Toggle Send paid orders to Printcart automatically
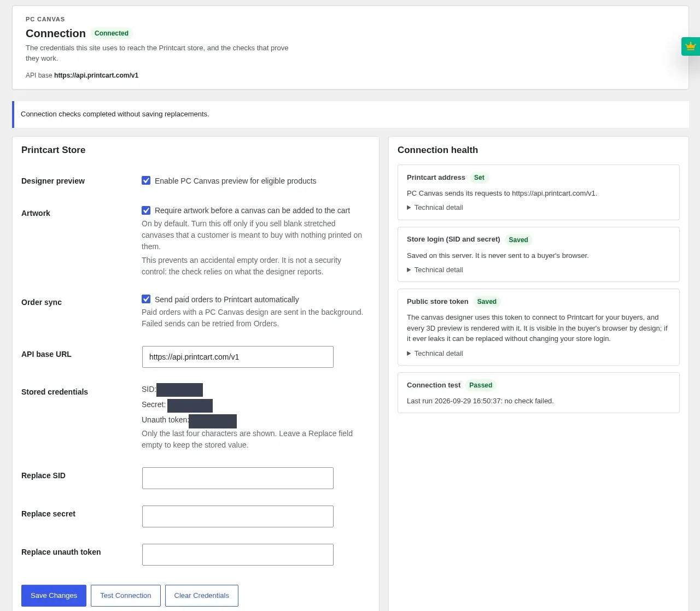The height and width of the screenshot is (611, 700). click(x=146, y=299)
